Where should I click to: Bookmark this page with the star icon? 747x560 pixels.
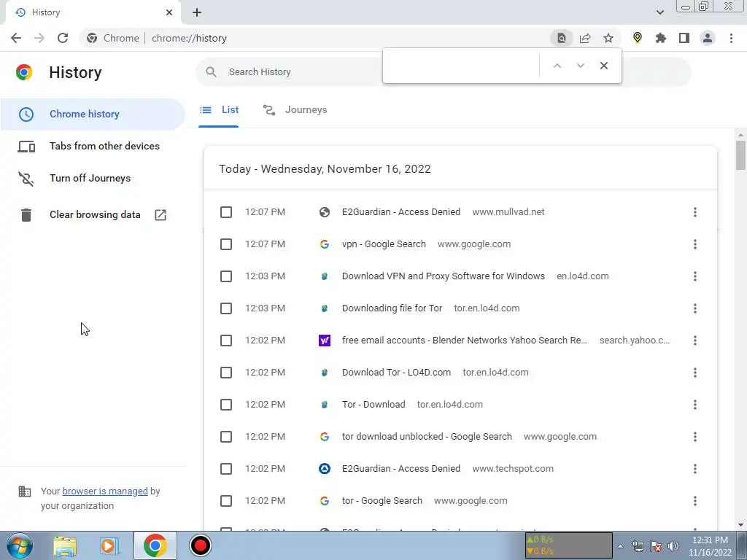tap(608, 38)
